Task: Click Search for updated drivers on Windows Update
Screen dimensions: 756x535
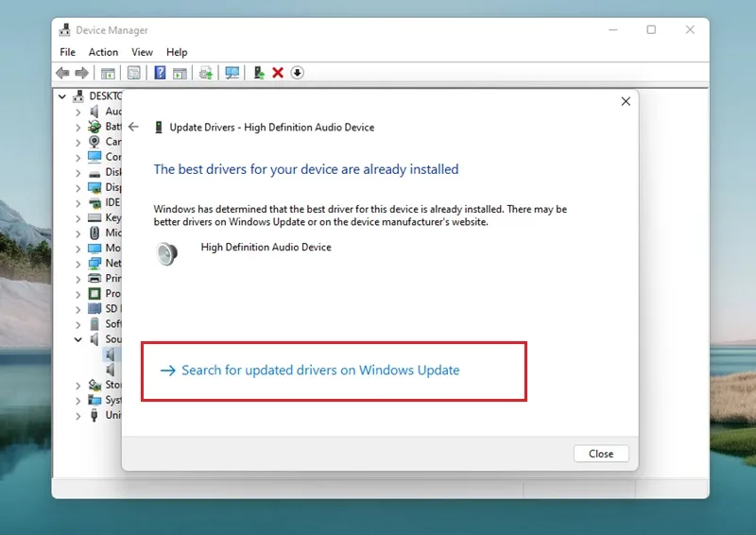Action: [320, 370]
